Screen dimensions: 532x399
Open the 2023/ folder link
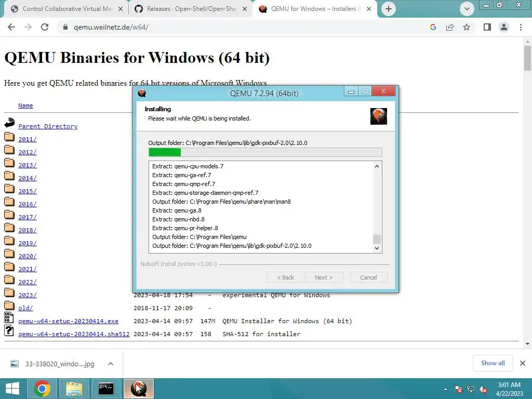click(28, 295)
